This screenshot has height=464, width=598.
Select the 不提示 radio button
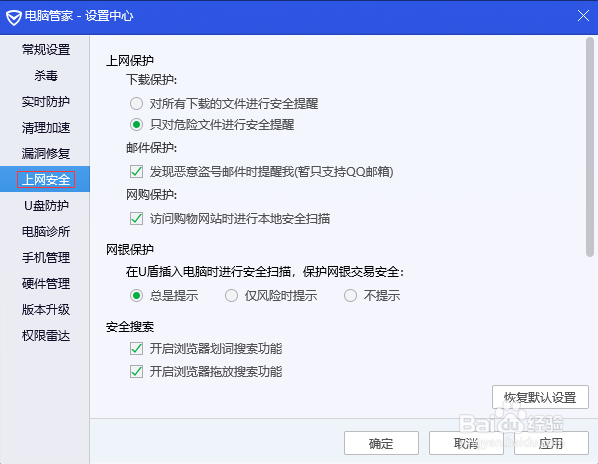350,295
